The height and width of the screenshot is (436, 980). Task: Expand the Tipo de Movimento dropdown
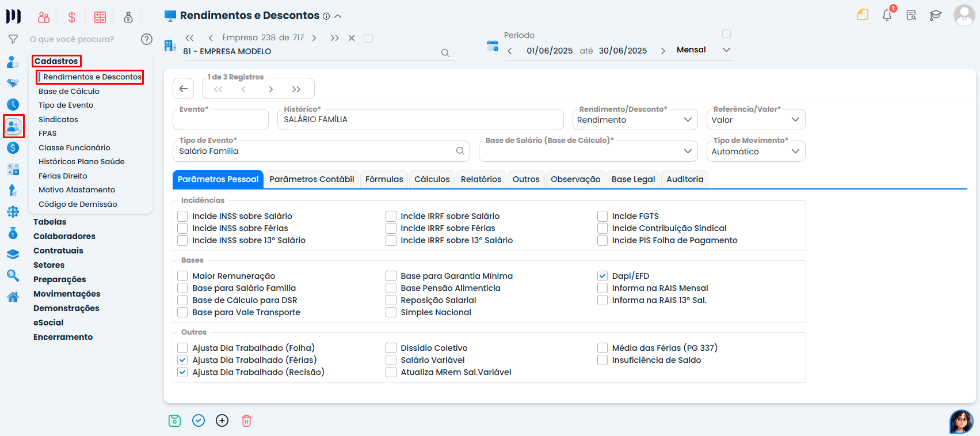755,151
